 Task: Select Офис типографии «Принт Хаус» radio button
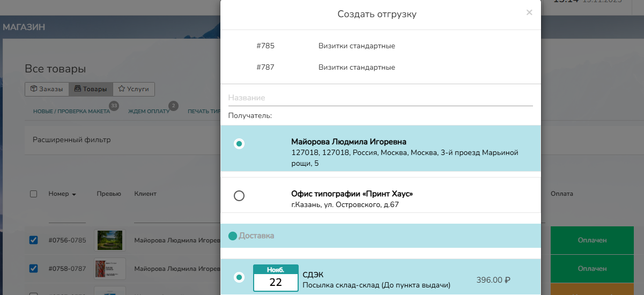239,196
